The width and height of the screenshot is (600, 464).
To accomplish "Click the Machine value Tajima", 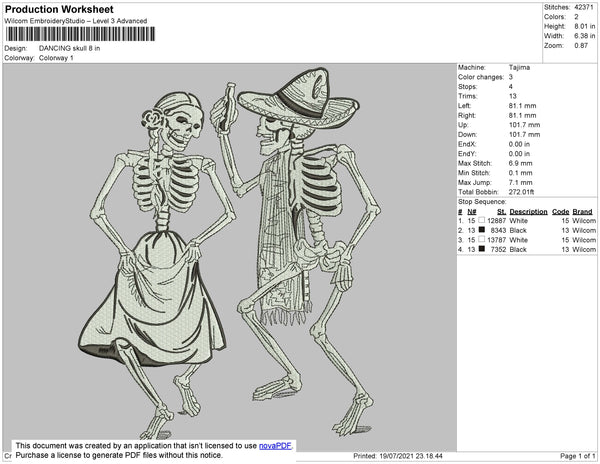I will [x=520, y=67].
